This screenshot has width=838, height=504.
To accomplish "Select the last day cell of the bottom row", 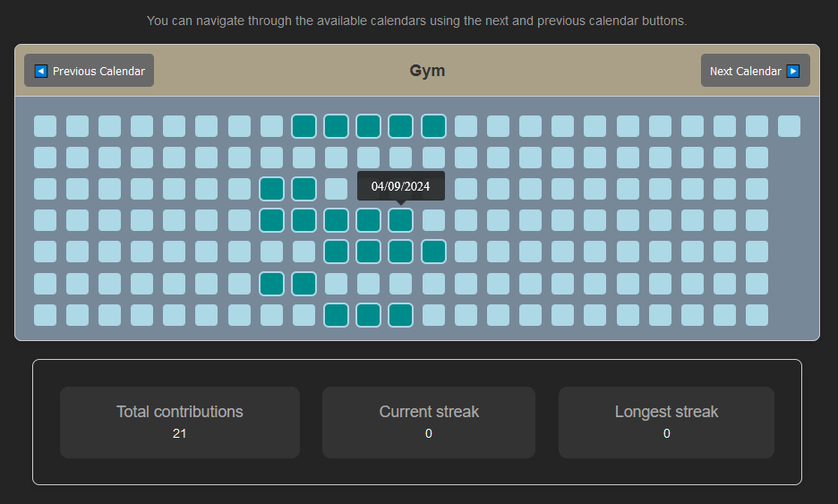I will 757,315.
